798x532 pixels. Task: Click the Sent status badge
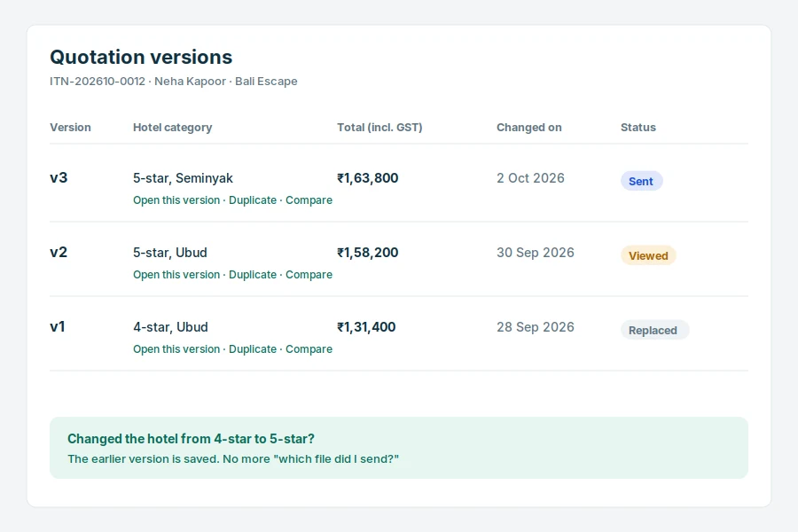641,181
